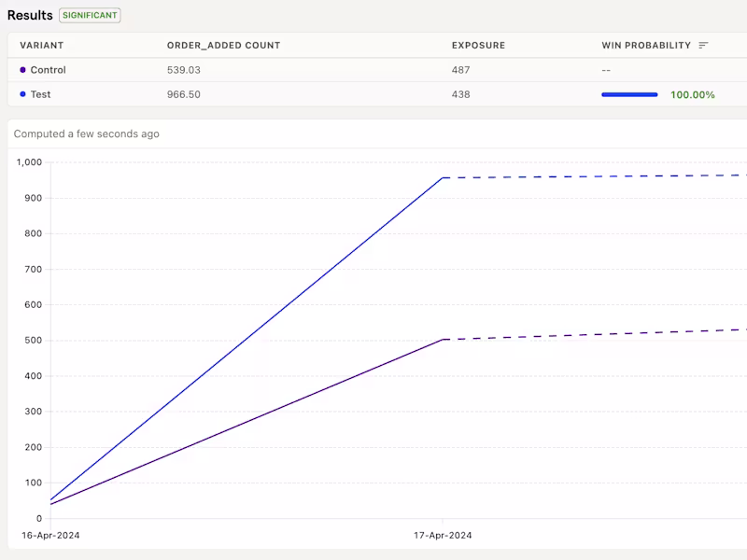
Task: Select the blue Test variant dot
Action: (25, 94)
